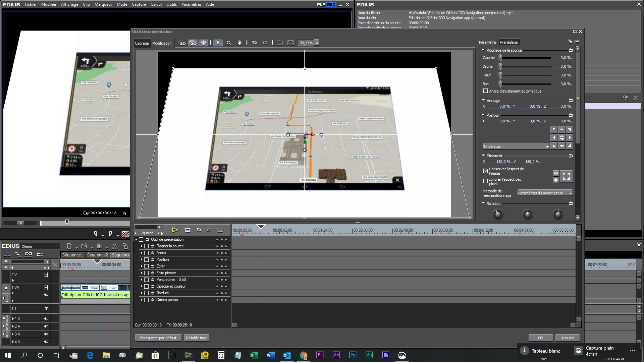Switch to 2D mode in layouter toolbar
644x362 pixels.
tap(182, 43)
